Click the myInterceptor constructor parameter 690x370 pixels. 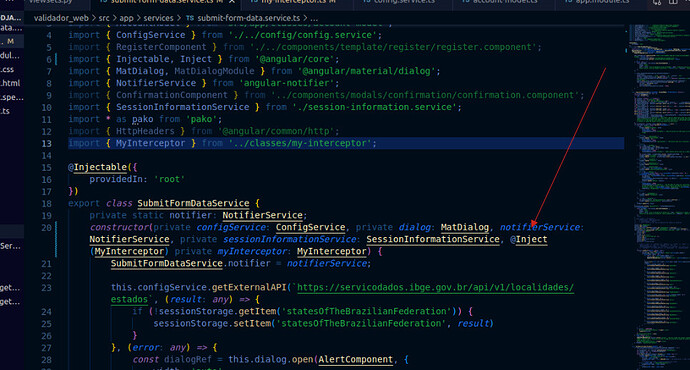(x=252, y=251)
